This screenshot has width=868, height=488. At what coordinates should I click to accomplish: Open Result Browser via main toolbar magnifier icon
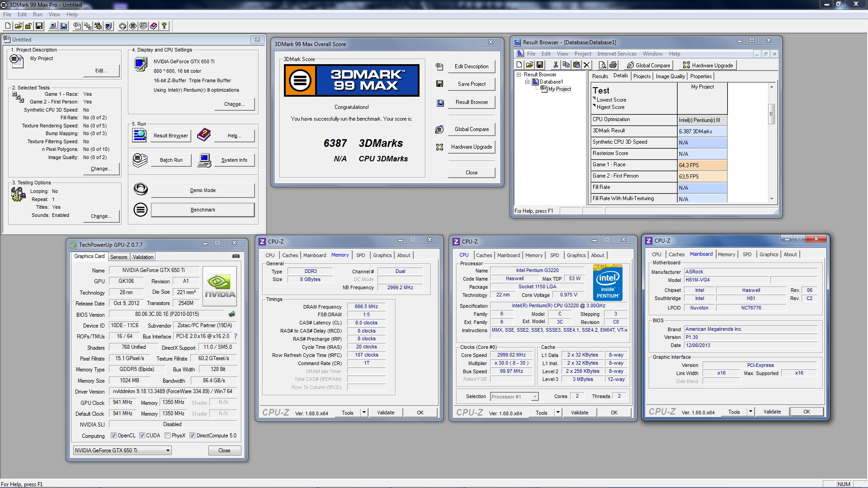[x=63, y=26]
